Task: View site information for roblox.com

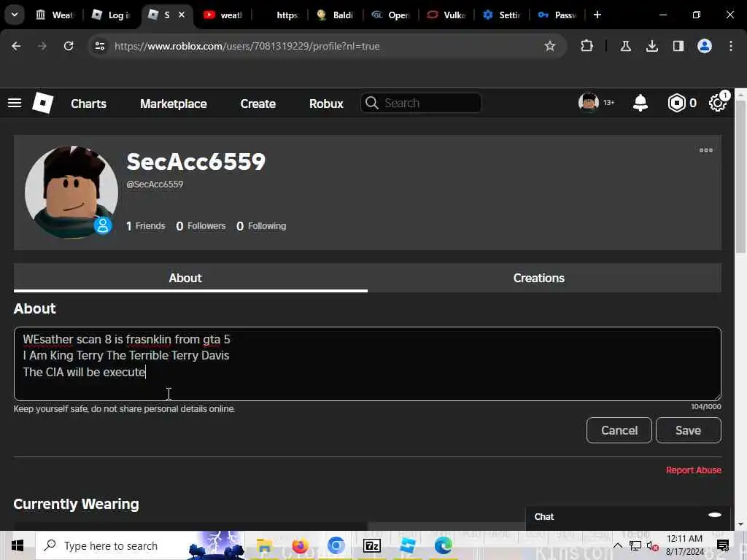Action: point(100,46)
